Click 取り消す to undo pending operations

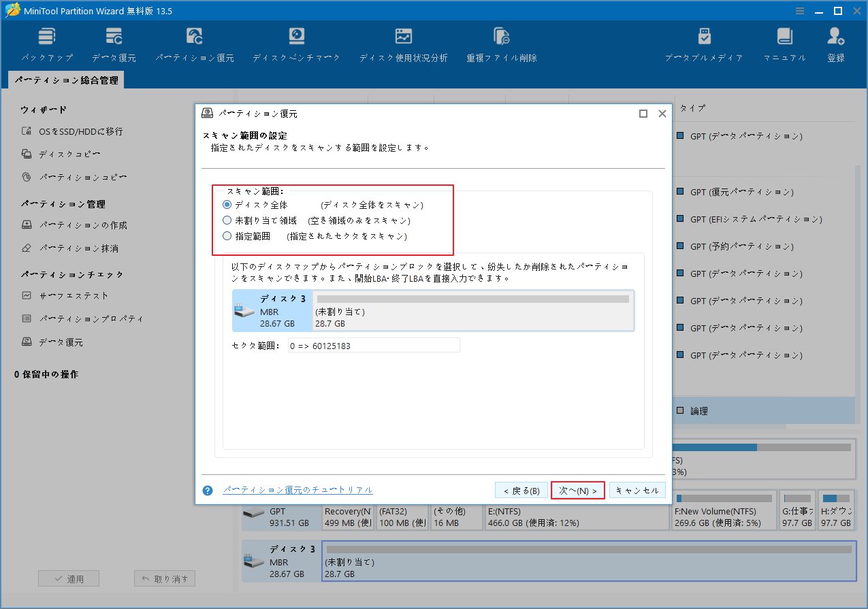(x=164, y=578)
